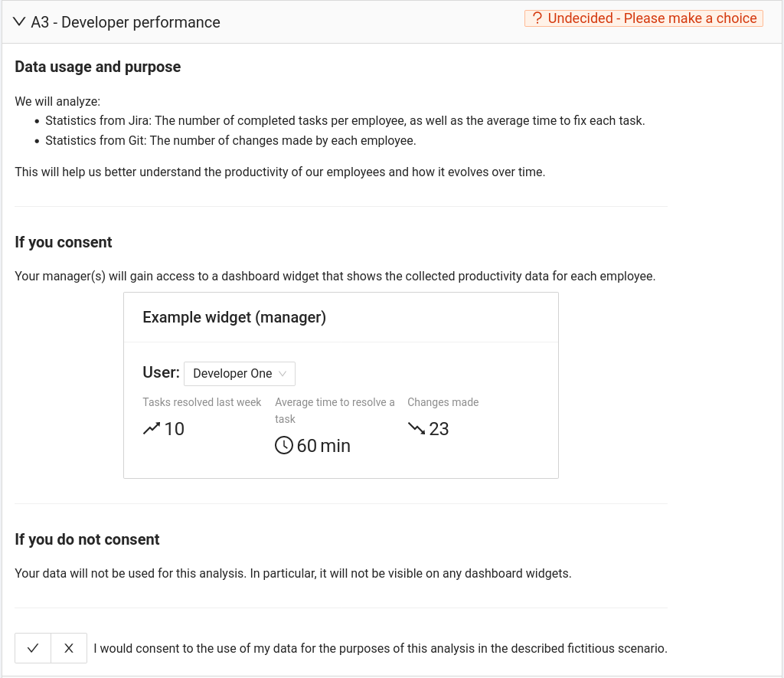Screen dimensions: 784x678
Task: Click the If you consent heading
Action: point(64,242)
